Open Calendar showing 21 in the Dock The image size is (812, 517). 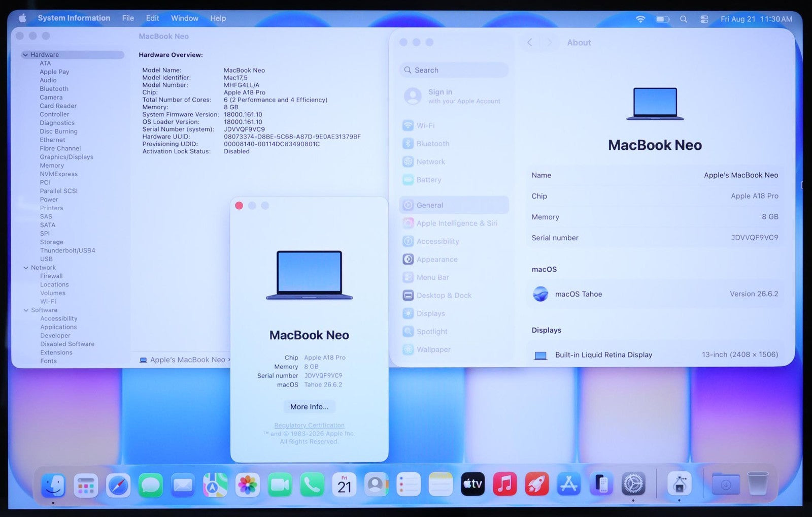[x=344, y=485]
